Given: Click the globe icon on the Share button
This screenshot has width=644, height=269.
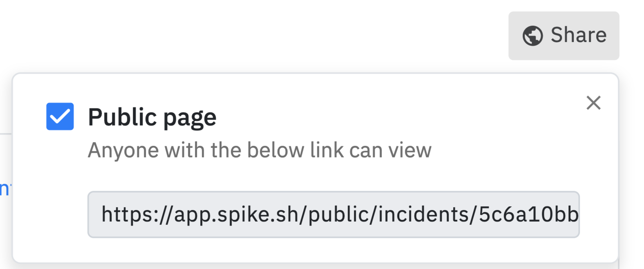Looking at the screenshot, I should (x=532, y=36).
